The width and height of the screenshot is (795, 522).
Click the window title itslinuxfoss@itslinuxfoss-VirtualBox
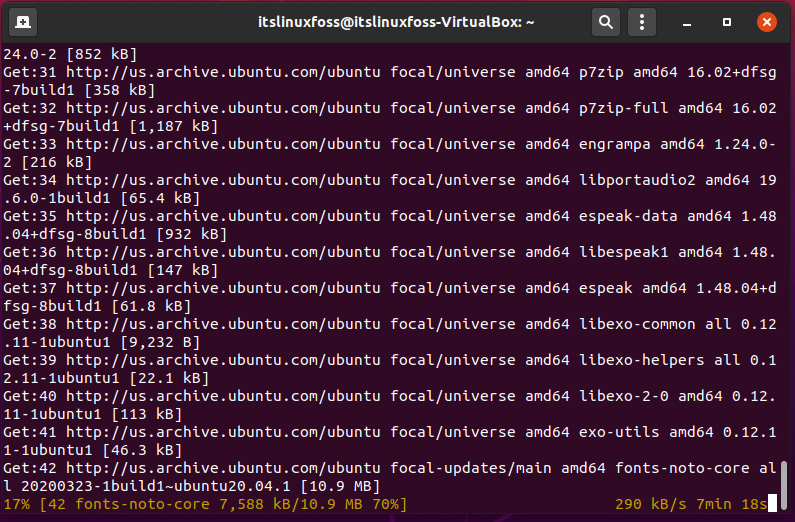click(x=396, y=22)
